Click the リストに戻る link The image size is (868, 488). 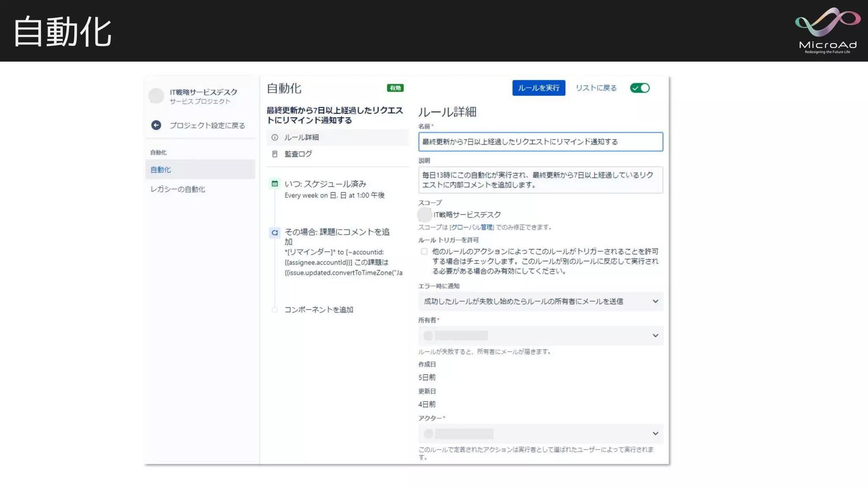(x=596, y=88)
